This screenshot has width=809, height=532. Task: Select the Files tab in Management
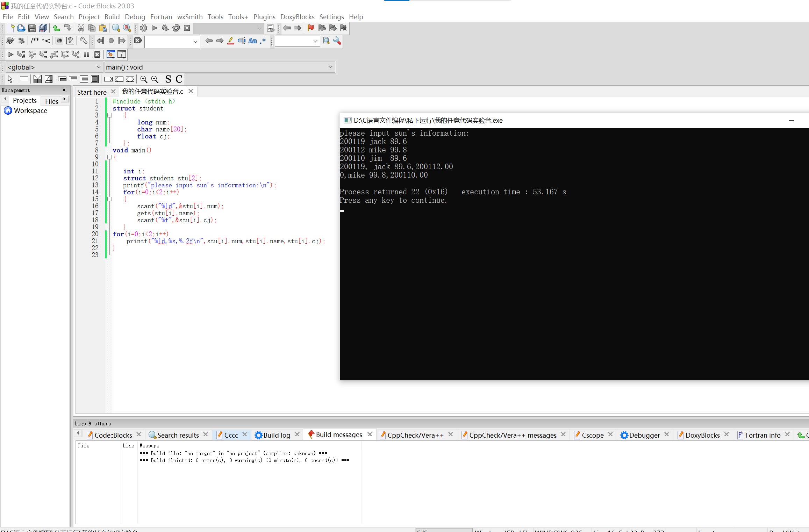(x=52, y=101)
